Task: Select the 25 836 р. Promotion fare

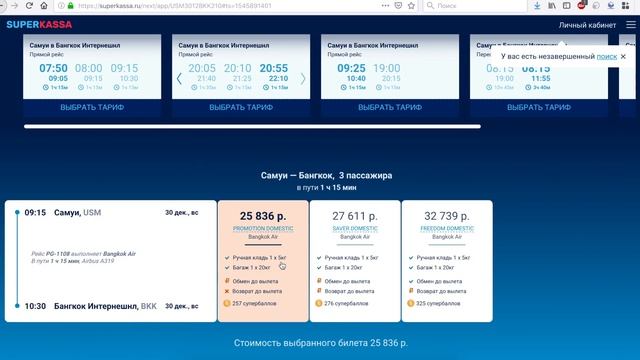Action: pyautogui.click(x=263, y=261)
